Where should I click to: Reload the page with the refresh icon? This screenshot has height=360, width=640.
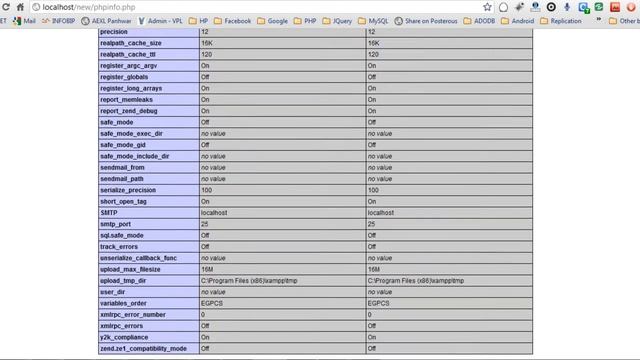tap(6, 7)
